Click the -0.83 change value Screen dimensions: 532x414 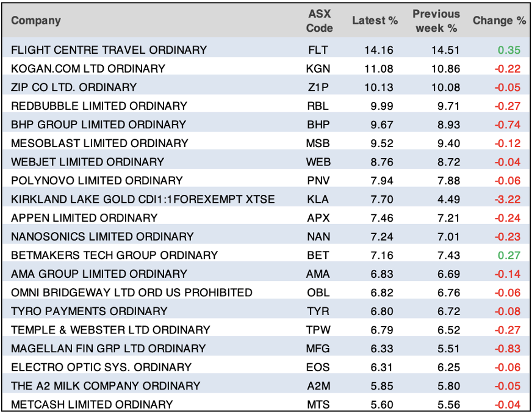tap(507, 348)
